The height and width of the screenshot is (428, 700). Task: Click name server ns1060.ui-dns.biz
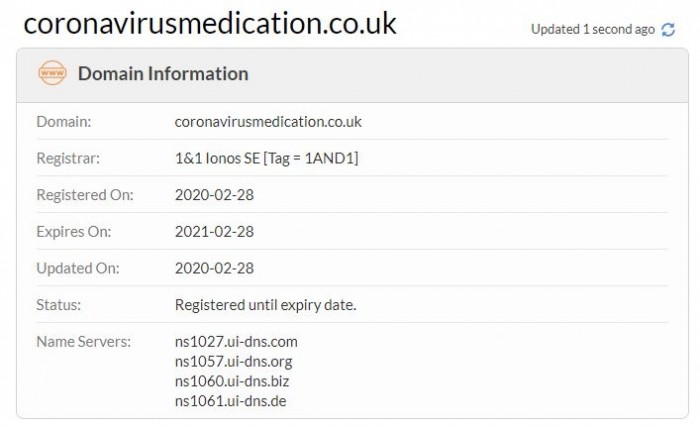pyautogui.click(x=233, y=381)
